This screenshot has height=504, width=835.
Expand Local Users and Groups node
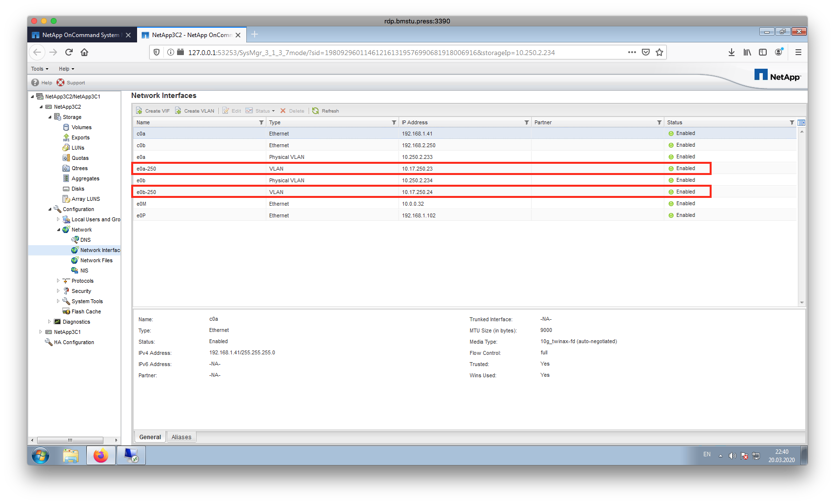pos(59,219)
